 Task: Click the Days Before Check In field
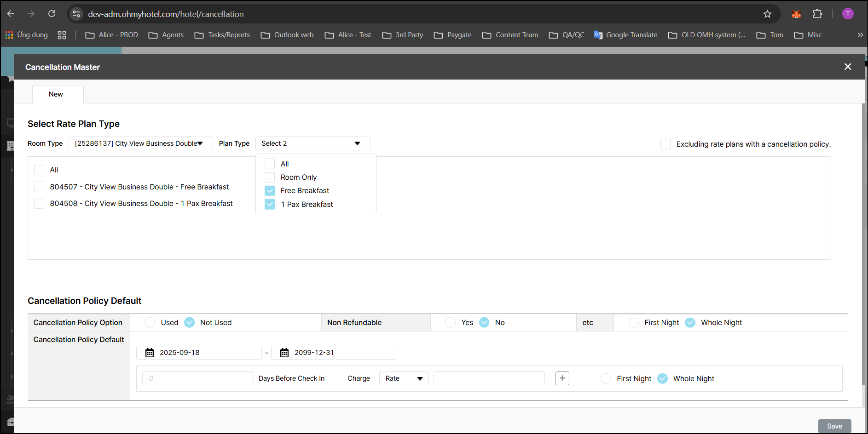[x=198, y=378]
